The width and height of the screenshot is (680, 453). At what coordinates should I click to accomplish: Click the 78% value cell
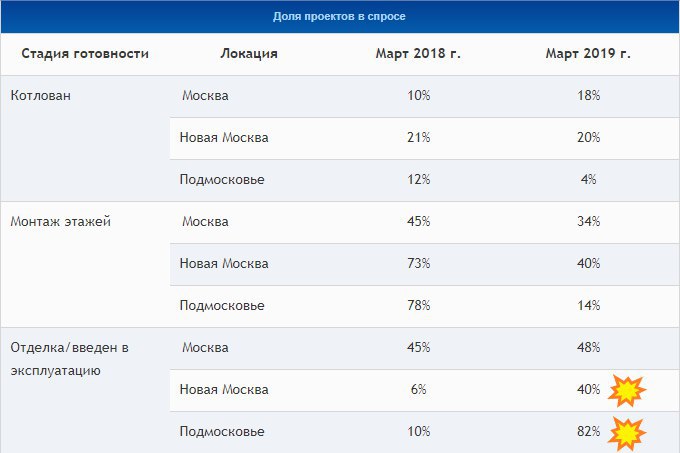418,305
